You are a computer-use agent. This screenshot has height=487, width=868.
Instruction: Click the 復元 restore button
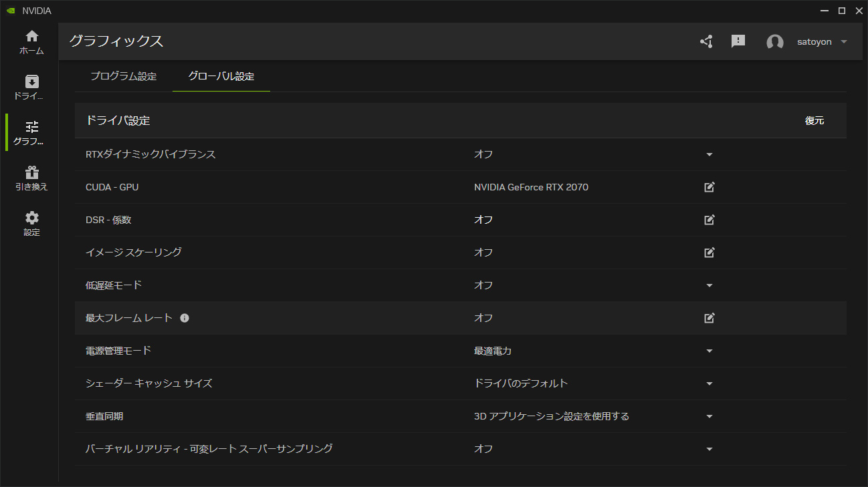pyautogui.click(x=815, y=121)
